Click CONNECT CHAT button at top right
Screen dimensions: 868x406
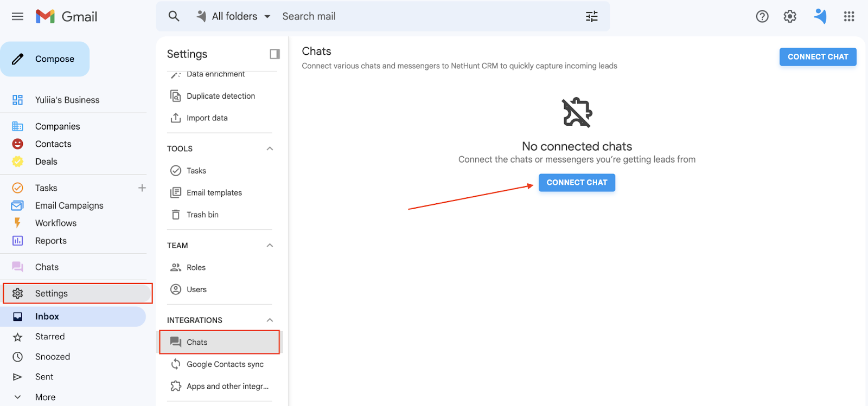coord(818,57)
